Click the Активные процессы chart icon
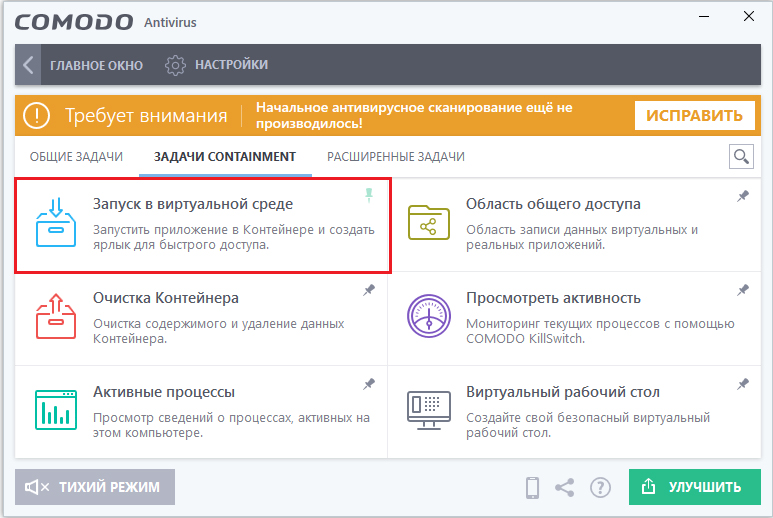Screen dimensions: 773x518 pos(56,410)
